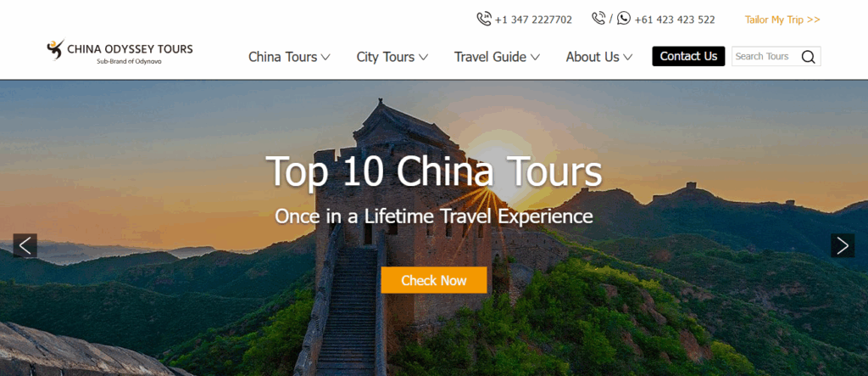Click the Contact Us button
This screenshot has height=376, width=868.
[x=688, y=56]
